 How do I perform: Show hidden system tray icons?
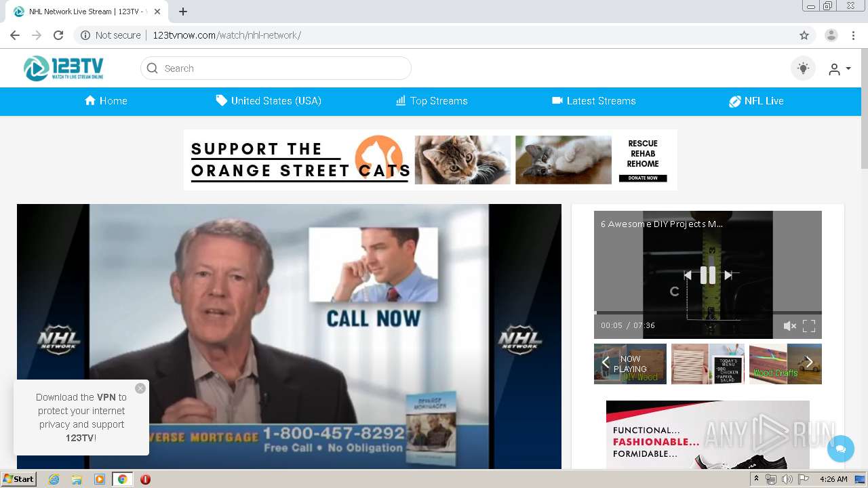point(756,479)
